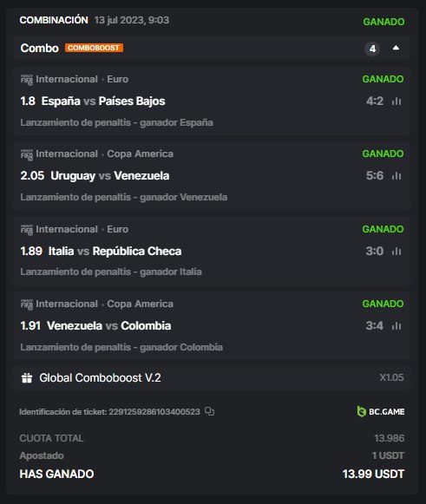
Task: Click the FIFA icon on Venezuela vs Colombia
Action: (27, 304)
